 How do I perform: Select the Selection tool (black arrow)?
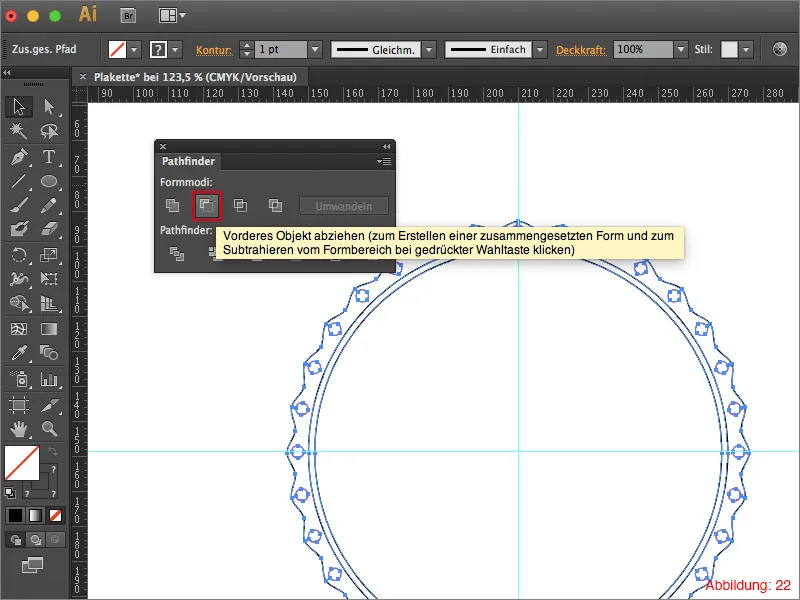coord(19,107)
